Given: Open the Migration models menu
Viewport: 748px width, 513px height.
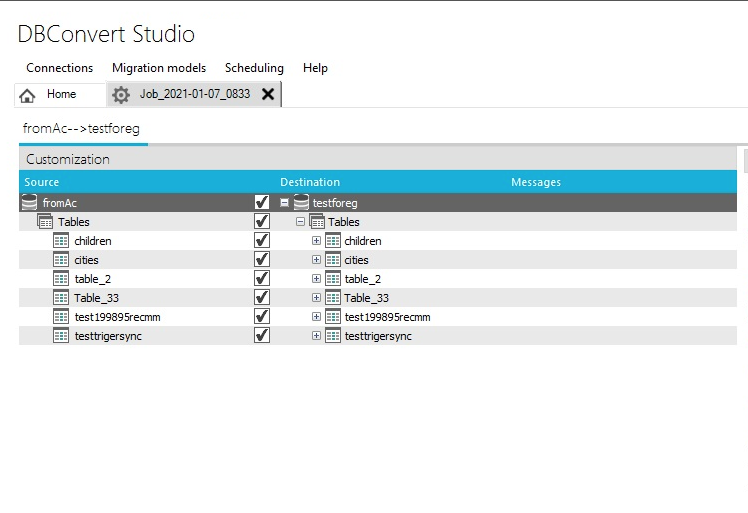Looking at the screenshot, I should (x=158, y=68).
